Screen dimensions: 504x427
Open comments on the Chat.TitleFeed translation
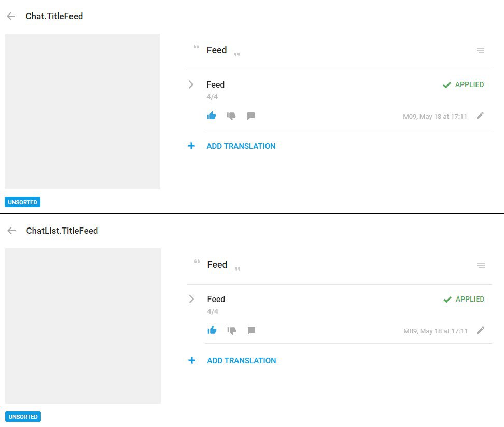click(251, 116)
